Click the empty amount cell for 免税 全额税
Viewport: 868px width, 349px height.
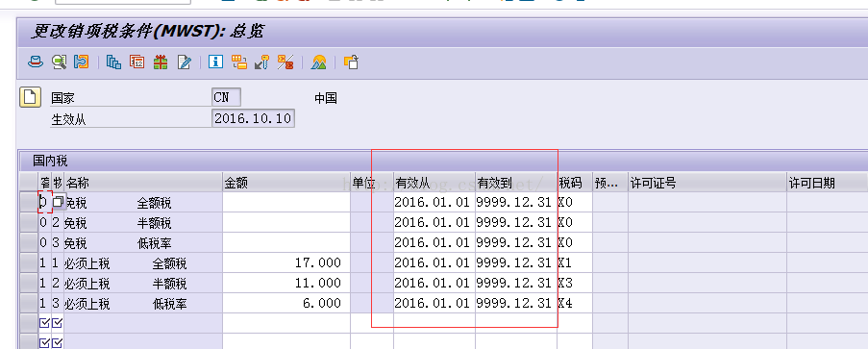click(x=286, y=203)
